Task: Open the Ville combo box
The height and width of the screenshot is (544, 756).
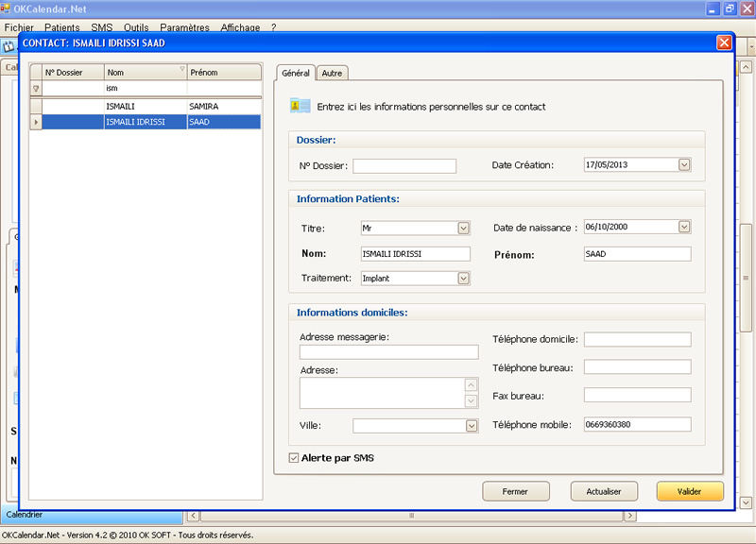Action: tap(472, 425)
